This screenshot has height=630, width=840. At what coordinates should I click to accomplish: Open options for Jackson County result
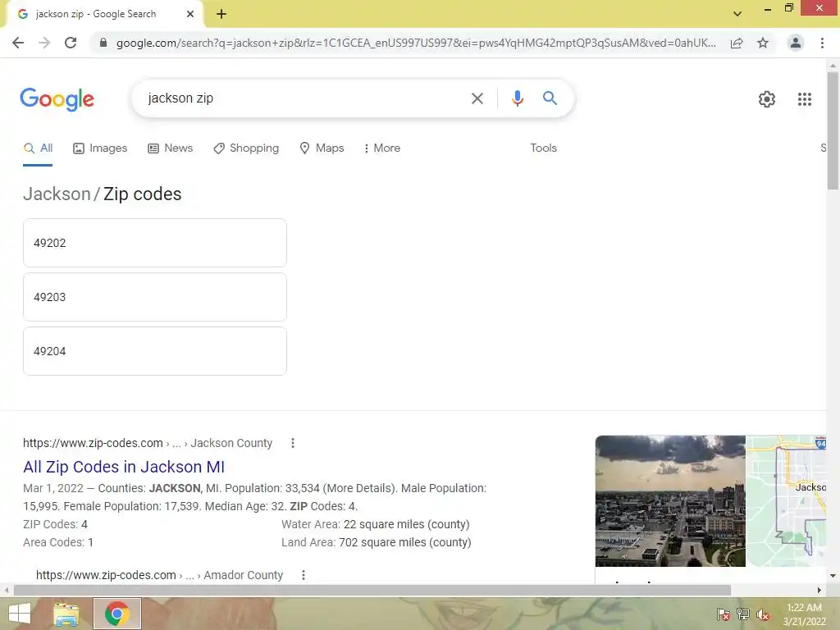(x=293, y=443)
